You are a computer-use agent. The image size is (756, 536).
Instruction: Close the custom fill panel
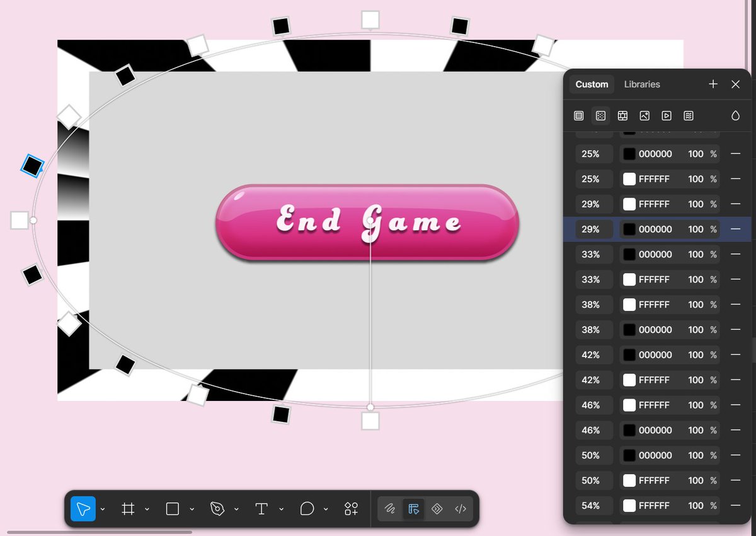point(735,84)
